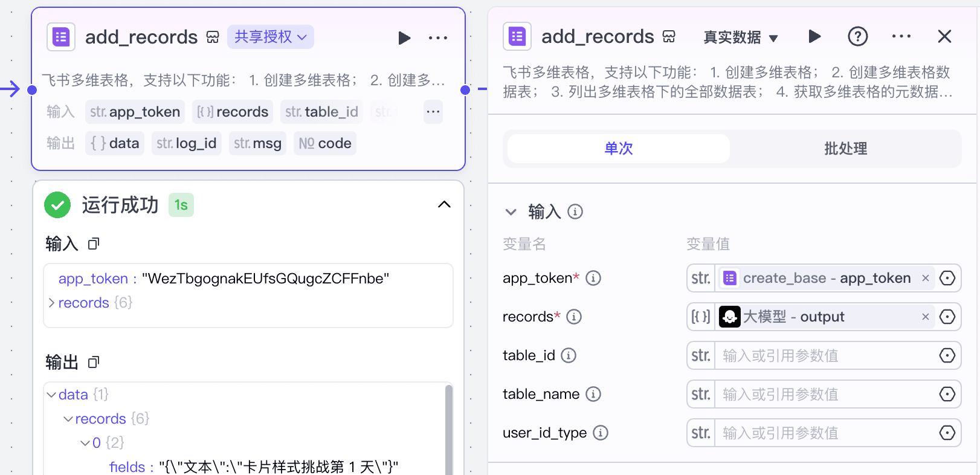Collapse the 运行成功 result panel

coord(444,205)
